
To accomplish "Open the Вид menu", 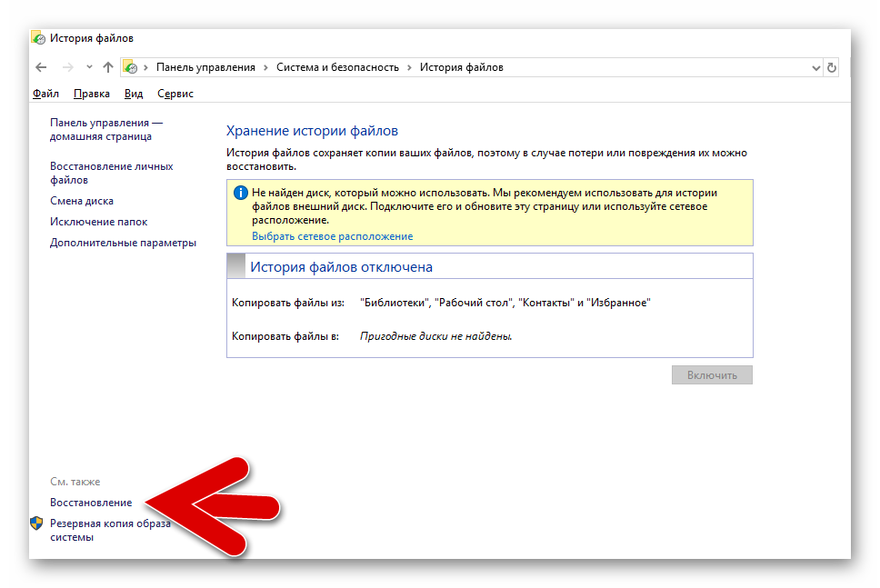I will pyautogui.click(x=134, y=94).
